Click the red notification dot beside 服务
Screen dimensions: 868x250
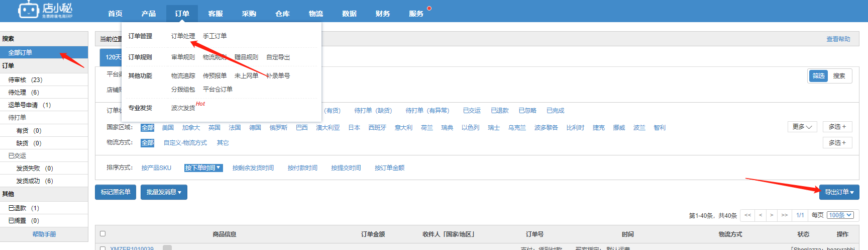pos(429,8)
